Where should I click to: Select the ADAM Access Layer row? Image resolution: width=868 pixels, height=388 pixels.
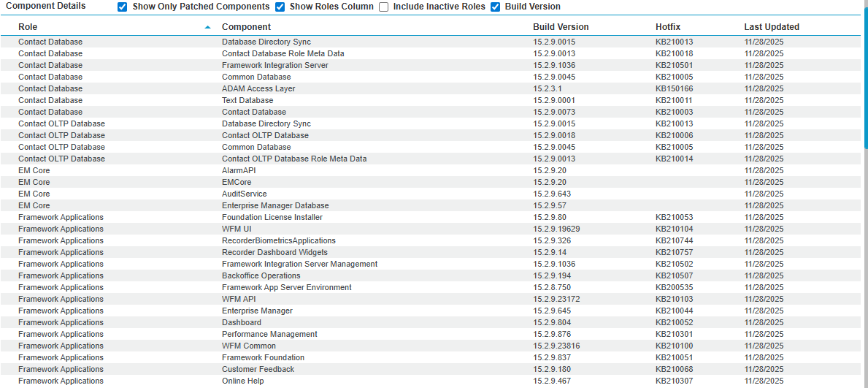[x=258, y=88]
